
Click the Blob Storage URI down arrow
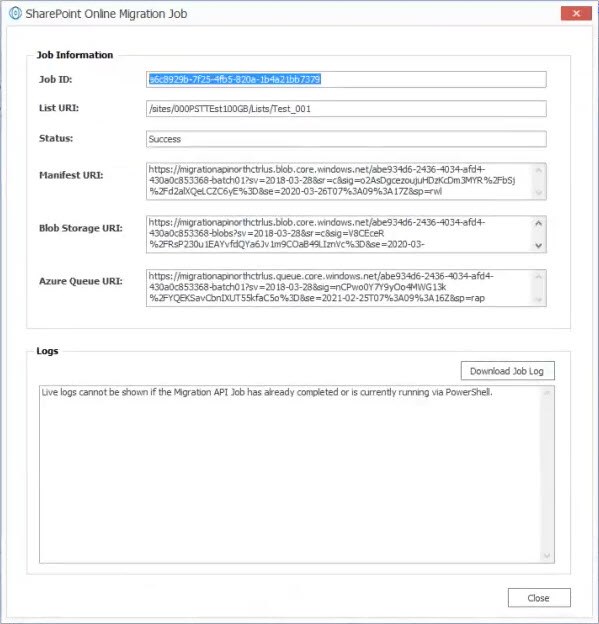pyautogui.click(x=539, y=246)
